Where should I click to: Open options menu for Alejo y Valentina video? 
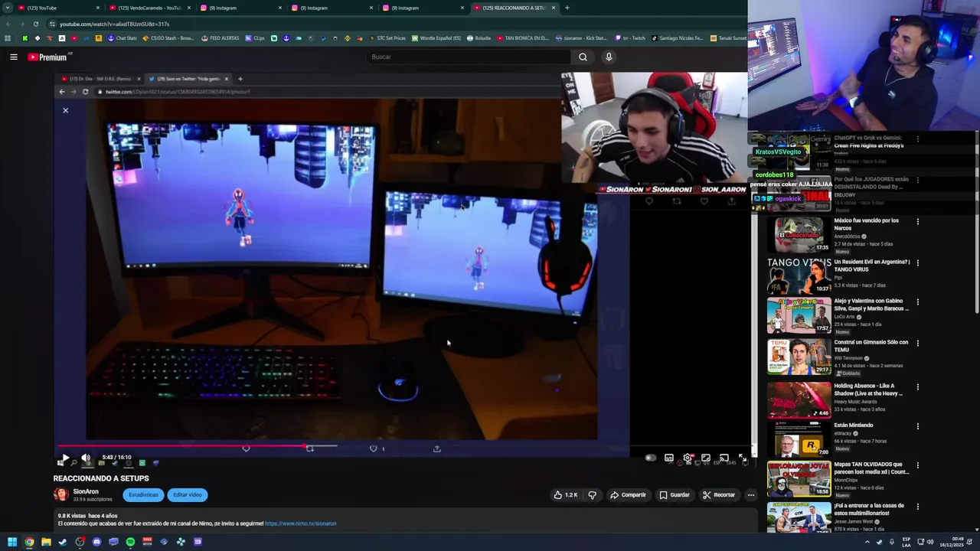tap(917, 302)
